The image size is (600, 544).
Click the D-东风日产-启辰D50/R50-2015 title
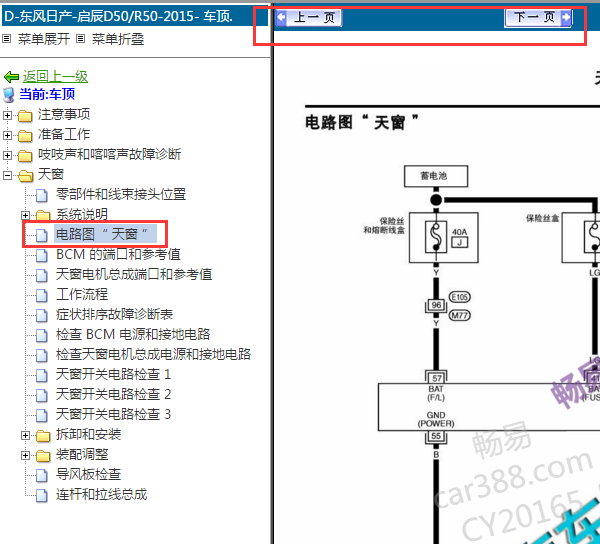pyautogui.click(x=118, y=16)
